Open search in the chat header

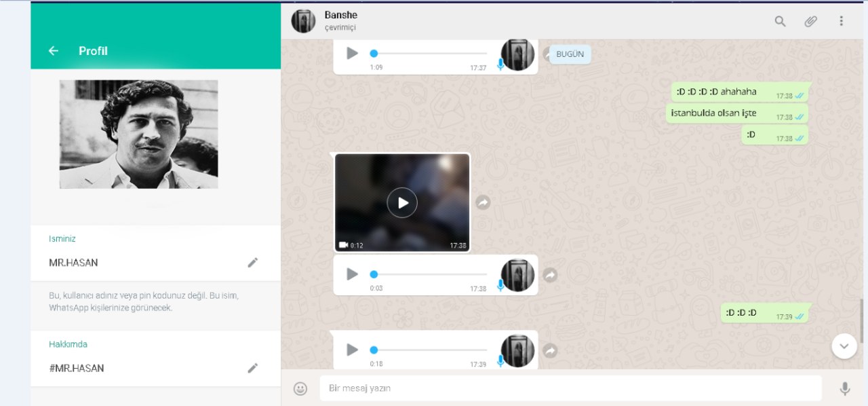tap(781, 21)
